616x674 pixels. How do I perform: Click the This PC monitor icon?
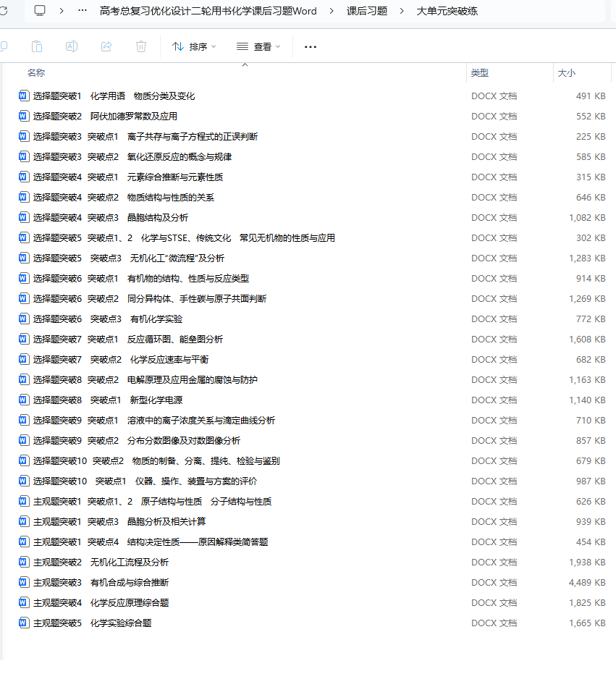point(40,11)
